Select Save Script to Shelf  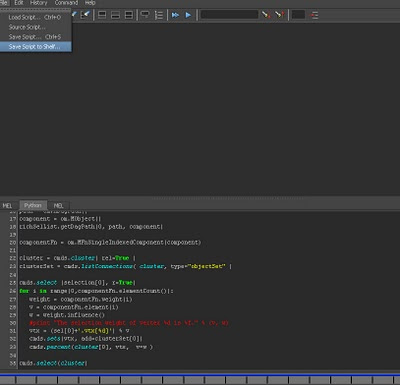(x=35, y=46)
